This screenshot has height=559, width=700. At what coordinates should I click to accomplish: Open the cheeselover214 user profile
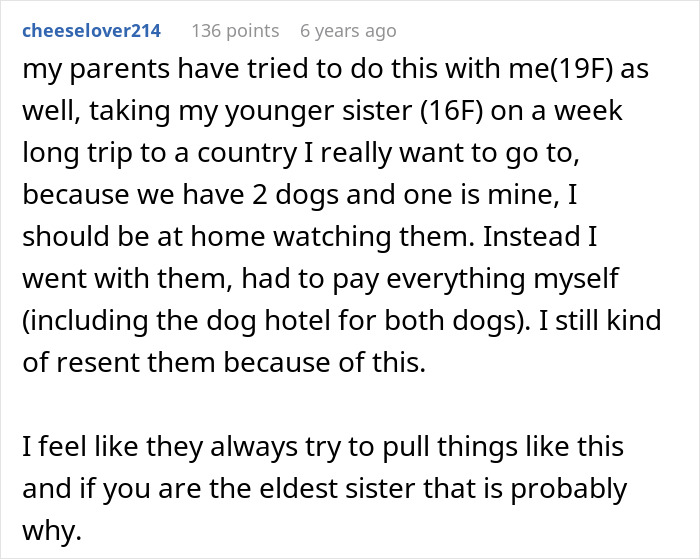[92, 31]
